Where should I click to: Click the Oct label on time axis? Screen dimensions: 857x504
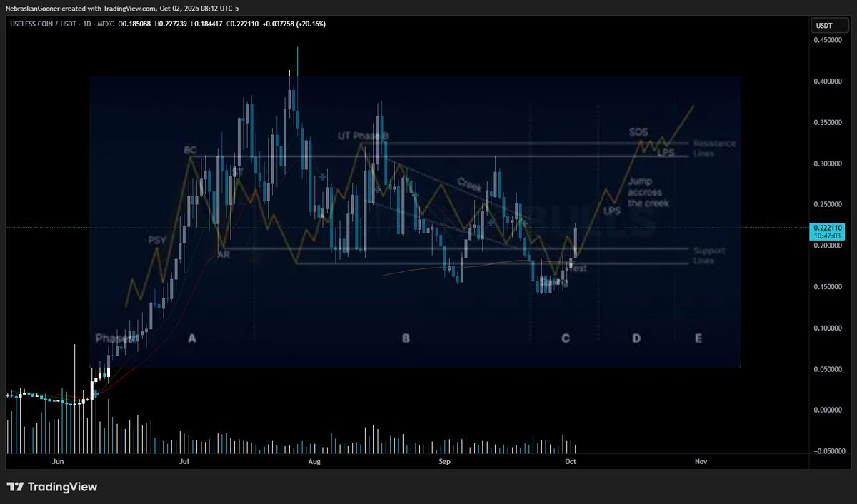tap(571, 462)
